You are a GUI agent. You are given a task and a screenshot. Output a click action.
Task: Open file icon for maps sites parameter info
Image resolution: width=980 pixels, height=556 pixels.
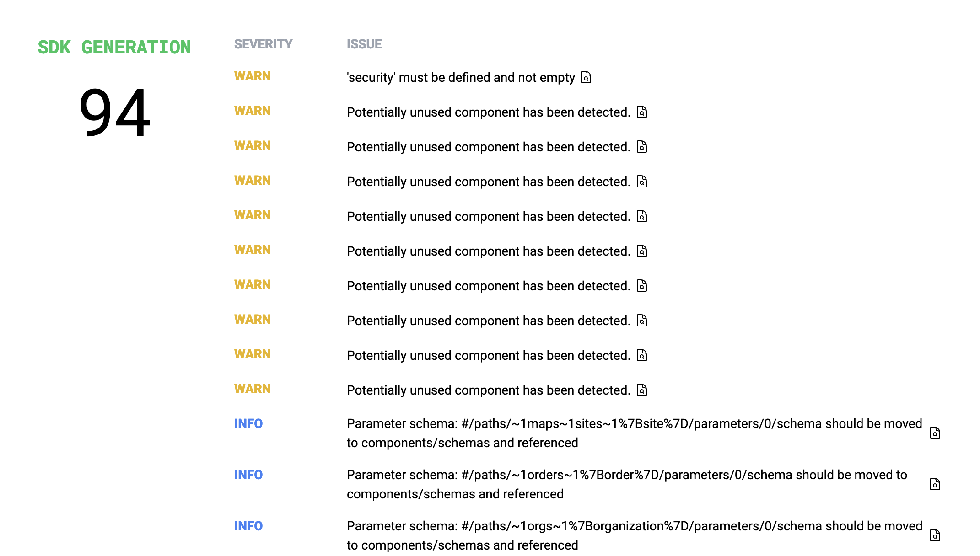(x=935, y=433)
